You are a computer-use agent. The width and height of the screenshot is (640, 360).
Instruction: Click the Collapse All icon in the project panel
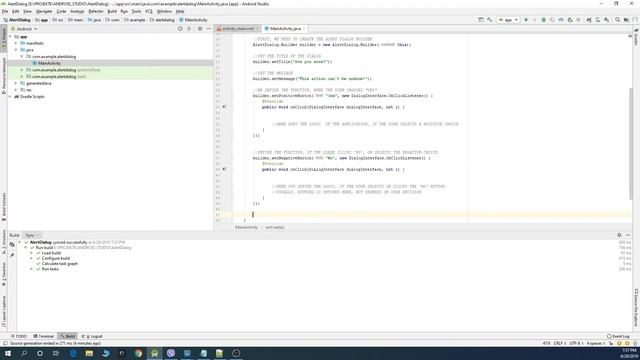(x=189, y=29)
